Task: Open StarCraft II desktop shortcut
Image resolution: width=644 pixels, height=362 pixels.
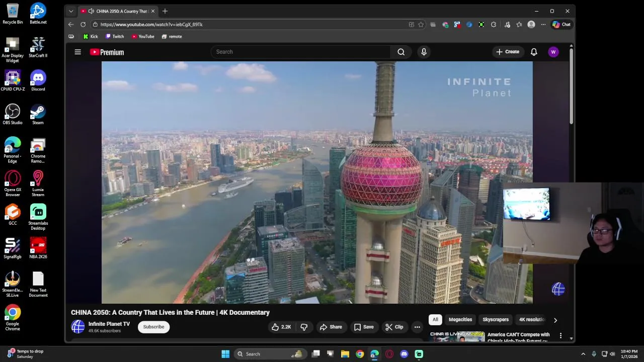Action: click(x=38, y=47)
